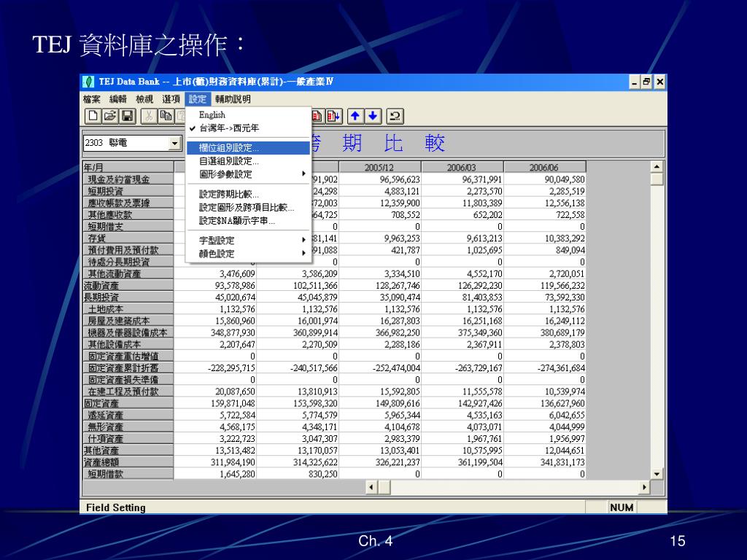This screenshot has height=560, width=747.
Task: Select the 長期投資 row header
Action: [x=128, y=297]
